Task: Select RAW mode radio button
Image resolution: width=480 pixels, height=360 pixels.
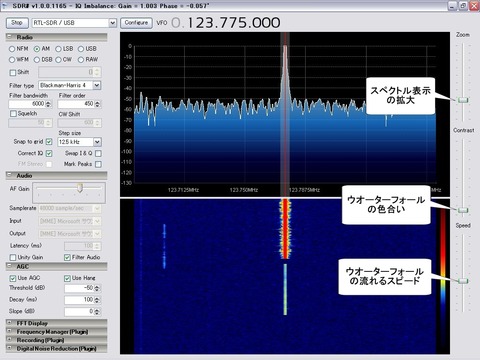Action: (x=81, y=60)
